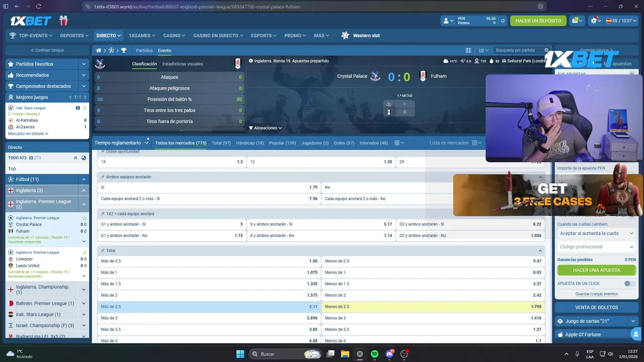
Task: Refresh the PEN balance
Action: 502,21
